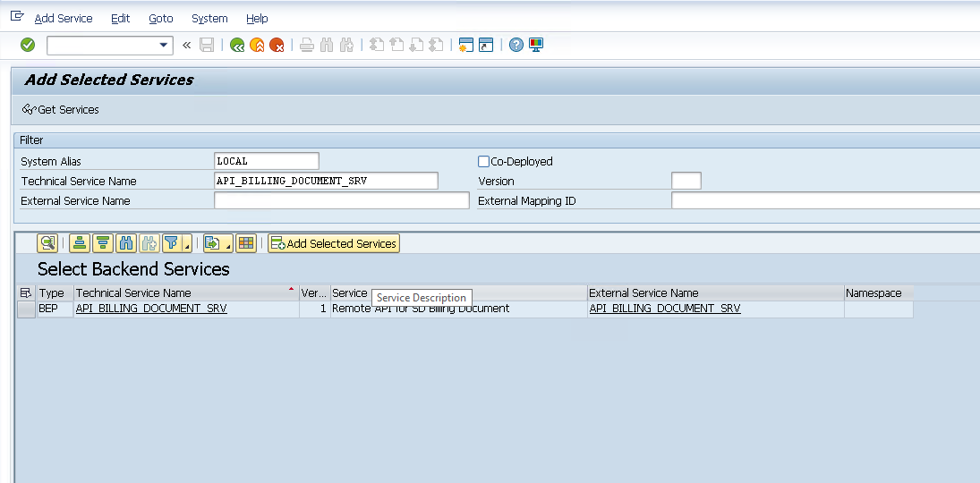Image resolution: width=980 pixels, height=483 pixels.
Task: Expand the transaction command field dropdown
Action: point(164,45)
